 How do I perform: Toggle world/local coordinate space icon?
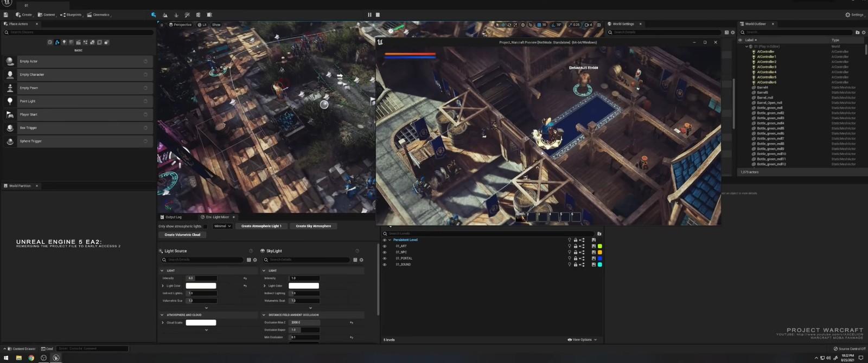523,25
